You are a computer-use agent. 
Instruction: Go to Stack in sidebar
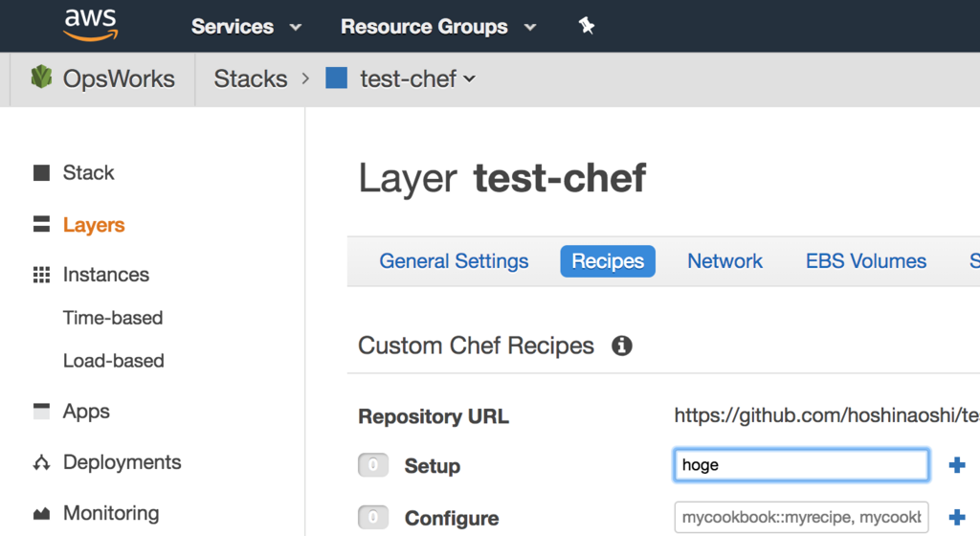point(88,173)
